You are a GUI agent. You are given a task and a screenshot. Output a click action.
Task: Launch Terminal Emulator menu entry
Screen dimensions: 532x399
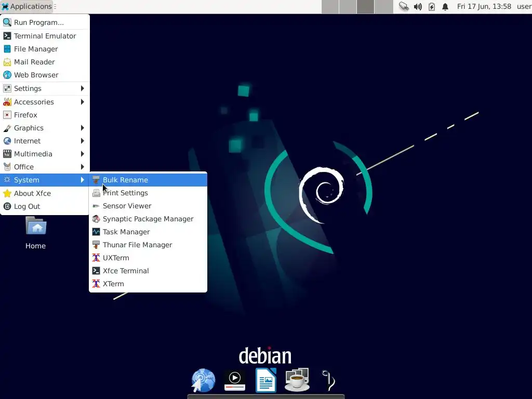[x=45, y=36]
